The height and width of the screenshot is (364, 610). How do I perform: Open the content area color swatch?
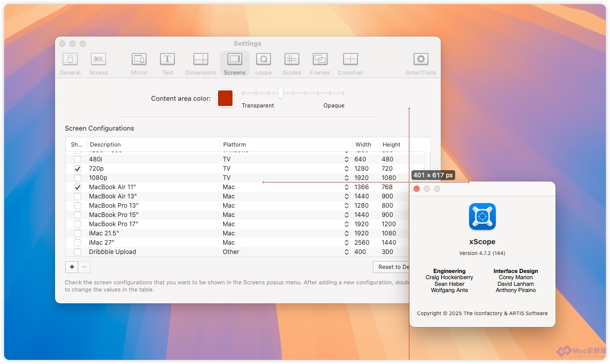(x=225, y=98)
